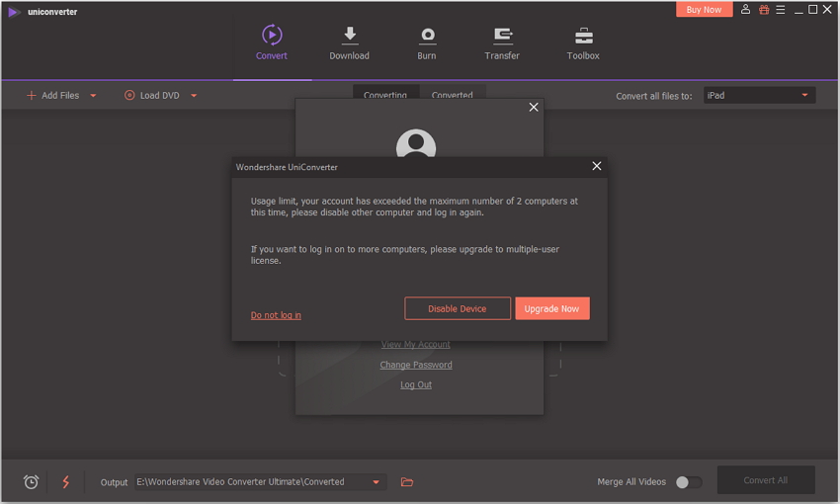This screenshot has width=840, height=504.
Task: Click the Do not log in link
Action: (276, 315)
